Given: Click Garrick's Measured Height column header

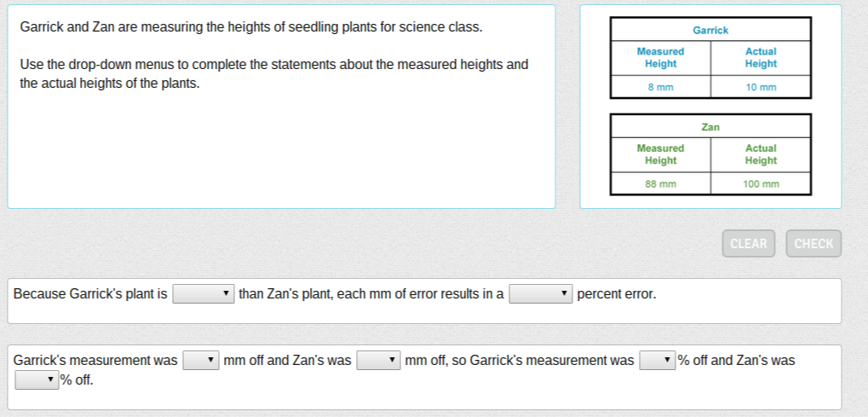Looking at the screenshot, I should (660, 57).
